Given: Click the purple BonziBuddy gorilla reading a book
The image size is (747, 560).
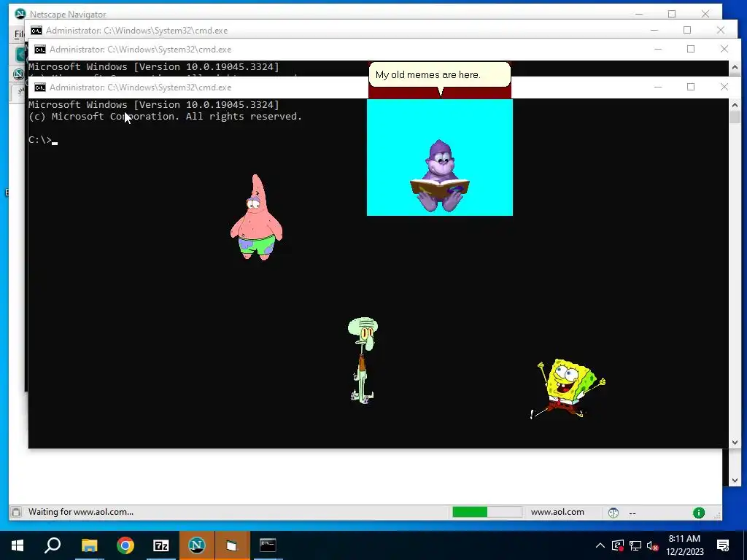Looking at the screenshot, I should [x=440, y=176].
